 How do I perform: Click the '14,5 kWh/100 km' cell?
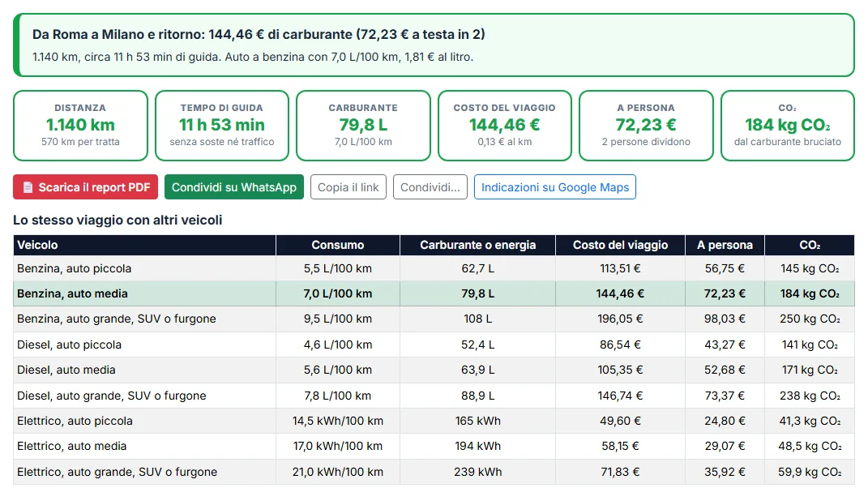[338, 421]
